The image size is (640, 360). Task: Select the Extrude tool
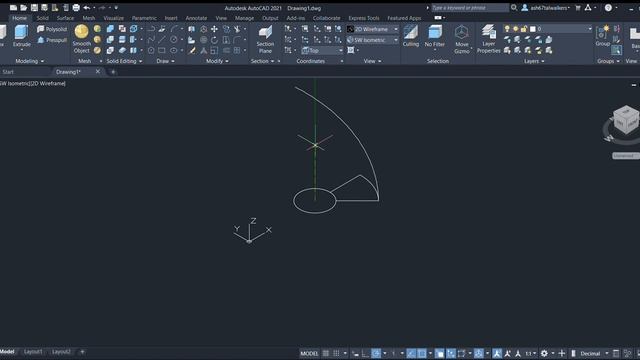(21, 36)
